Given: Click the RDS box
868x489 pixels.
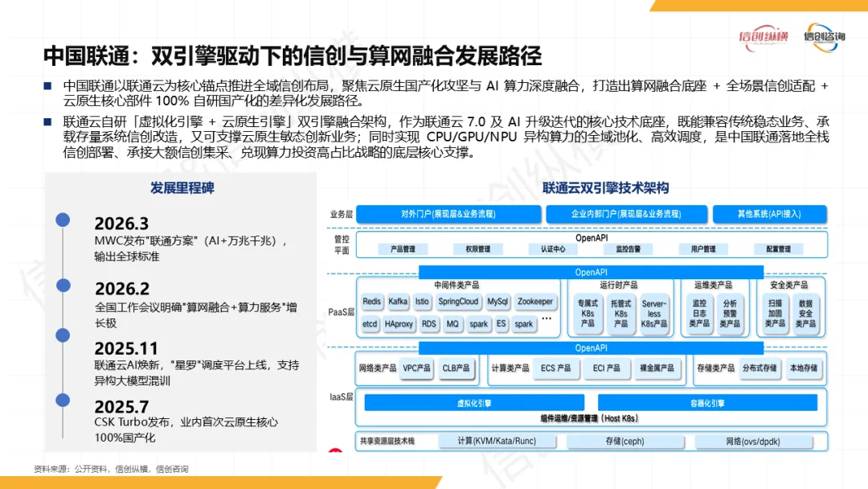Looking at the screenshot, I should pyautogui.click(x=428, y=324).
